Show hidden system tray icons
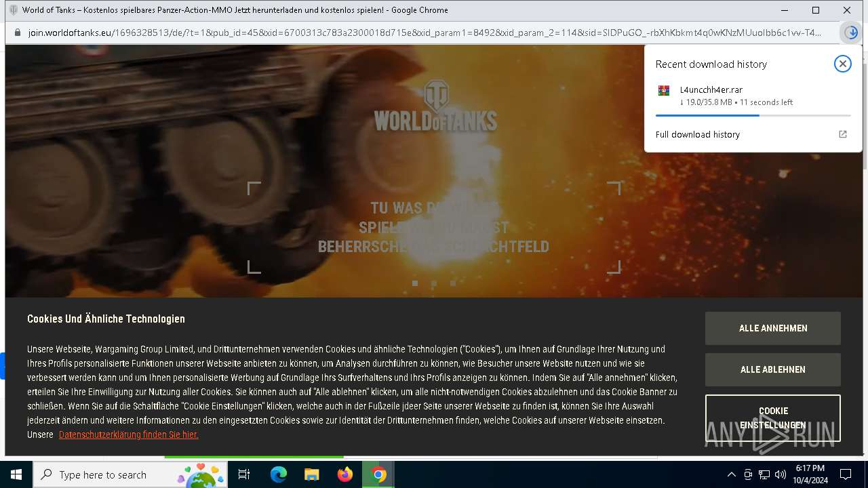 pyautogui.click(x=731, y=474)
